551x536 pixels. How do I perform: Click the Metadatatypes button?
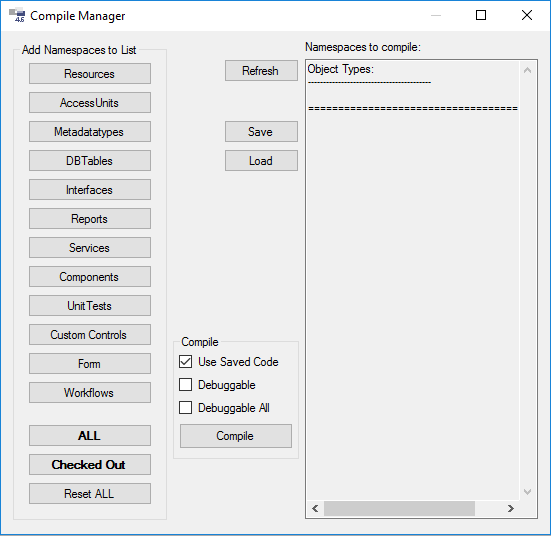[x=90, y=131]
